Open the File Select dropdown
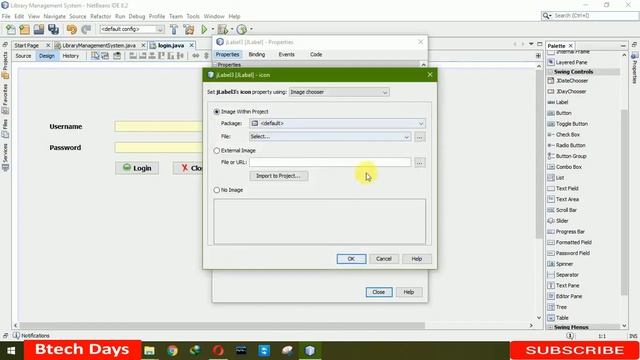Viewport: 640px width, 360px height. coord(330,137)
